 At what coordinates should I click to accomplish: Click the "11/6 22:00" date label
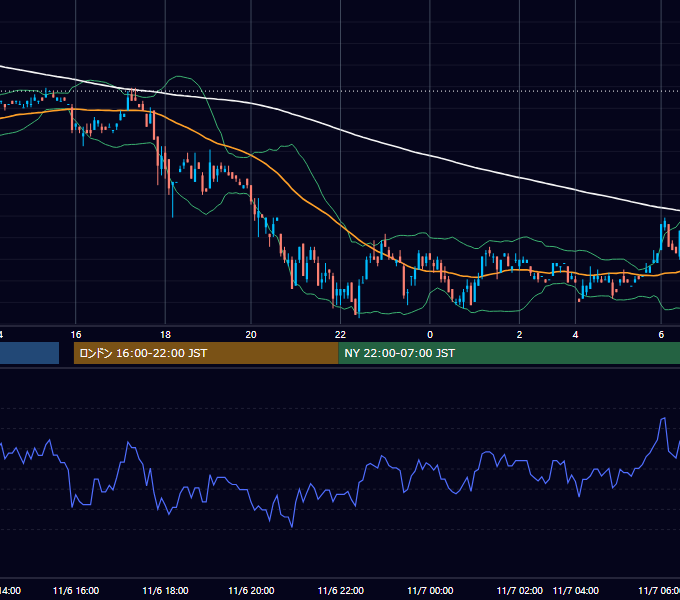(x=340, y=591)
